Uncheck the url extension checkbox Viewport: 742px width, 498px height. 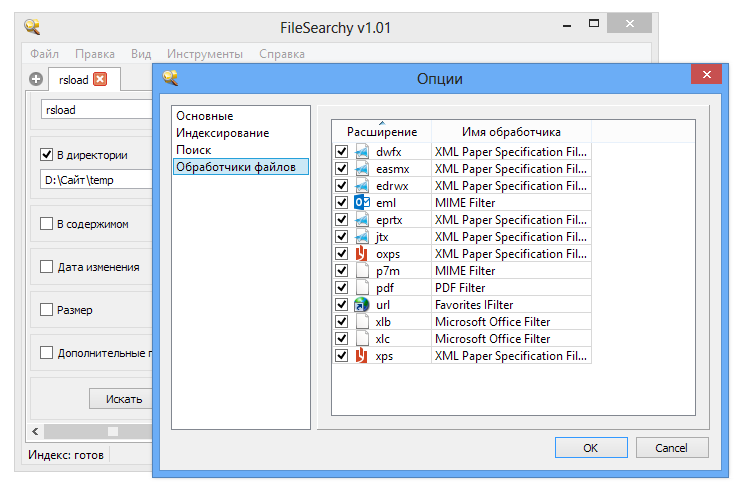click(341, 305)
